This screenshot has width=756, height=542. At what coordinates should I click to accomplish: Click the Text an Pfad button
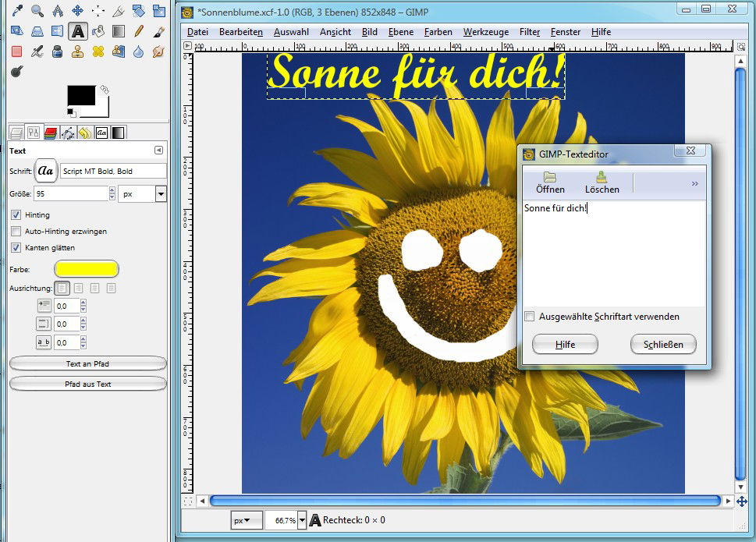click(87, 363)
